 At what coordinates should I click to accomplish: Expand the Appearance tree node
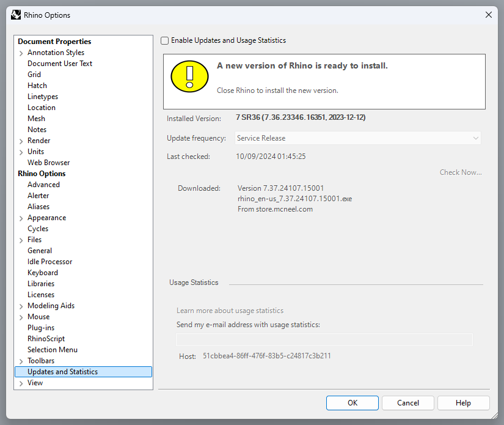[x=21, y=218]
